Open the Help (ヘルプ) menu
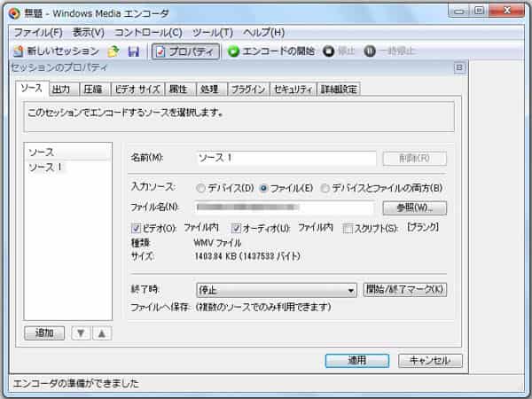The width and height of the screenshot is (532, 399). click(x=263, y=33)
